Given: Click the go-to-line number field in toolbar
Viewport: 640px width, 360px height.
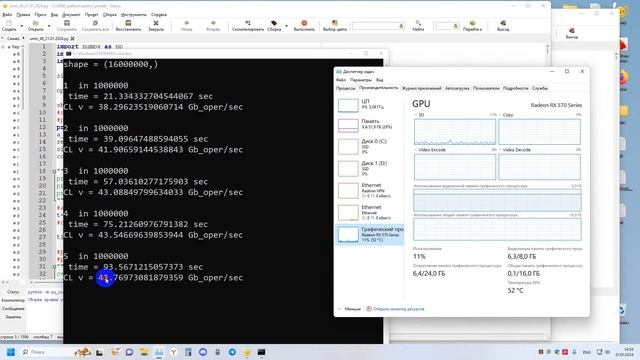Looking at the screenshot, I should (x=447, y=26).
